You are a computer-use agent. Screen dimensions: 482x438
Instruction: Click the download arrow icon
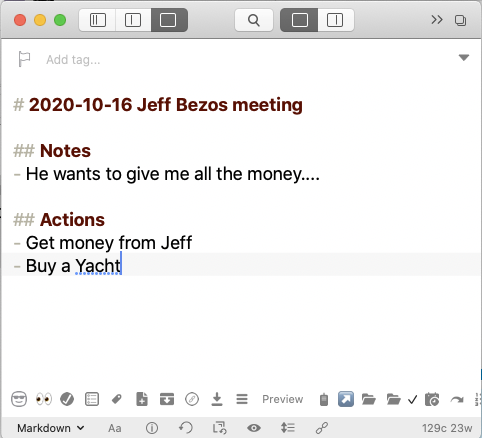click(x=217, y=399)
